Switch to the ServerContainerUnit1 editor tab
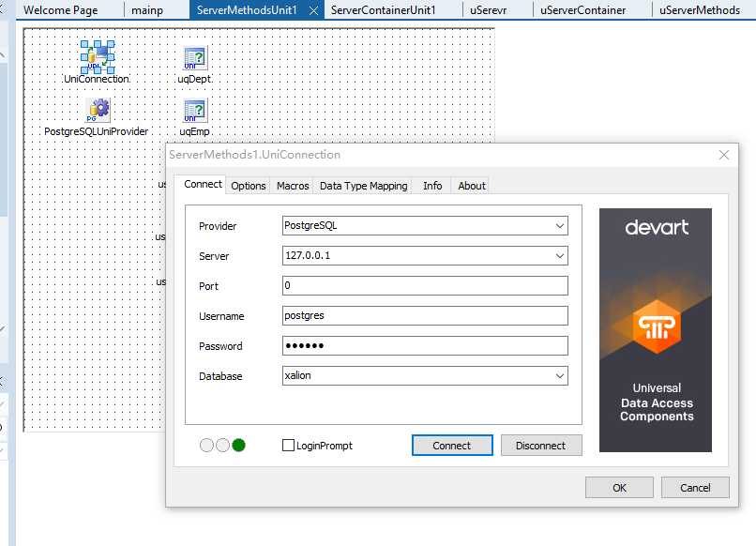756x546 pixels. coord(384,10)
